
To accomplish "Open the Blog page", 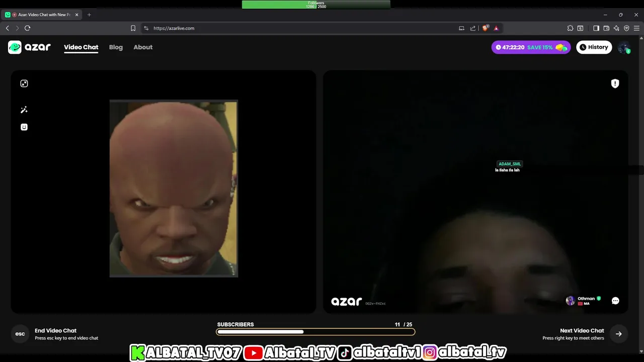I will [x=116, y=47].
